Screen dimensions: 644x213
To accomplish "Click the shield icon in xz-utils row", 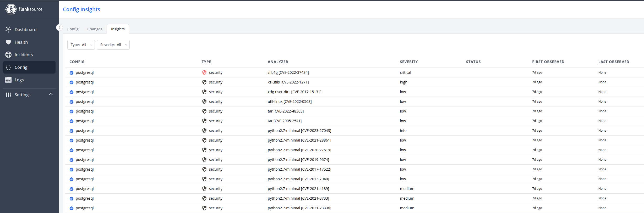I will click(x=204, y=82).
